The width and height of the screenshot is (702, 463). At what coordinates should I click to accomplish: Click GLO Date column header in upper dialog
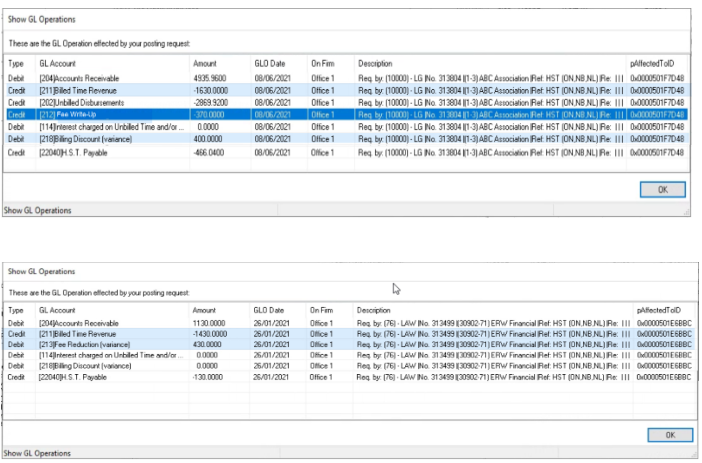270,64
